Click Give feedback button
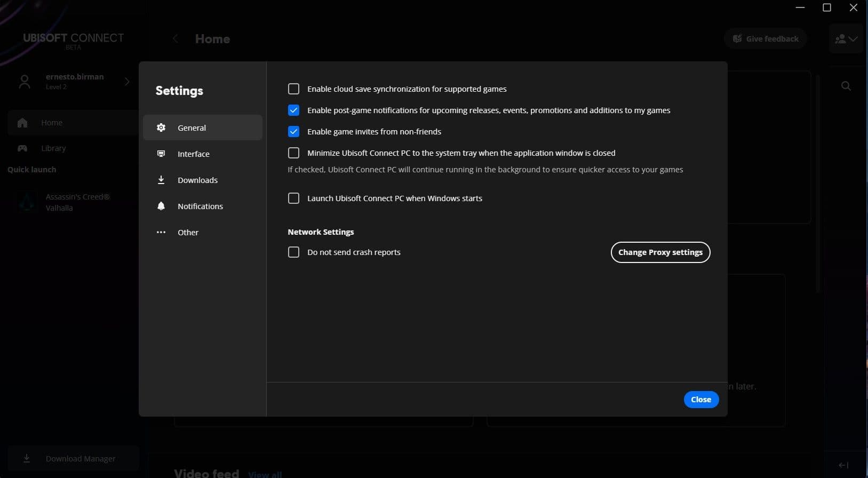Viewport: 868px width, 478px height. pos(765,39)
